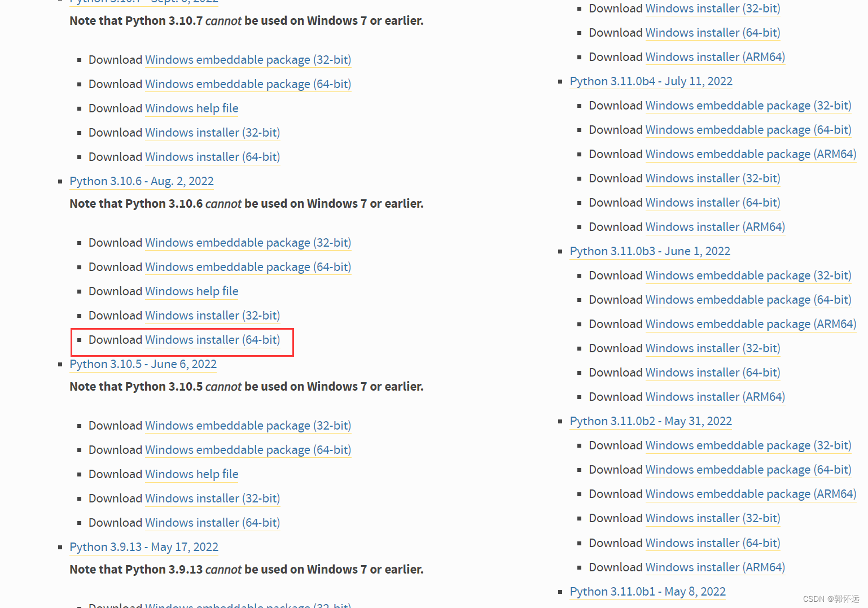Open Python 3.10.5 Windows help file link

(x=192, y=474)
